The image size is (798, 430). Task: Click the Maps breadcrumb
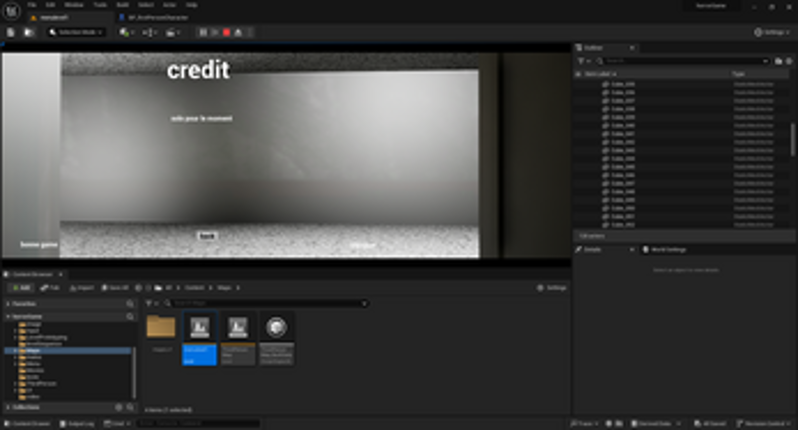click(x=224, y=288)
